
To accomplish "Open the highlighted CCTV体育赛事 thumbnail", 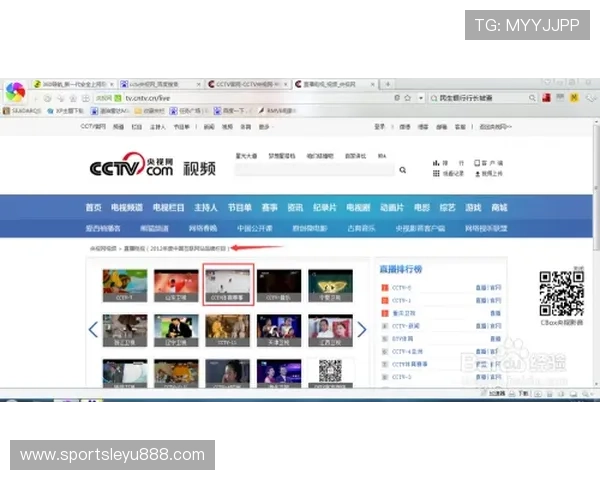I will 228,284.
